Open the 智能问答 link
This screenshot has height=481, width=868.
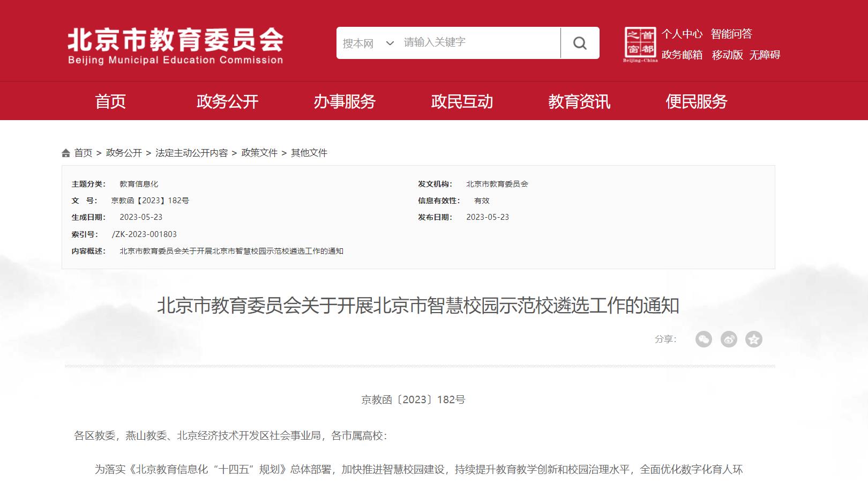[731, 34]
